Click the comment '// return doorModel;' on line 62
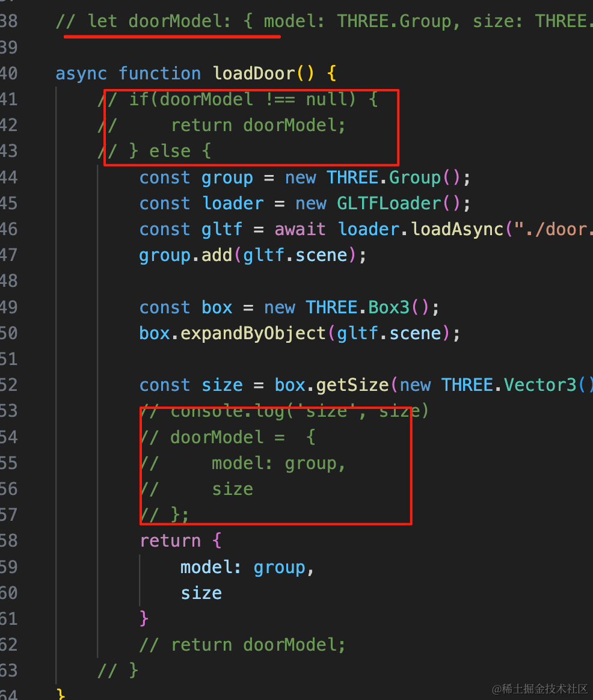The image size is (593, 700). tap(242, 645)
